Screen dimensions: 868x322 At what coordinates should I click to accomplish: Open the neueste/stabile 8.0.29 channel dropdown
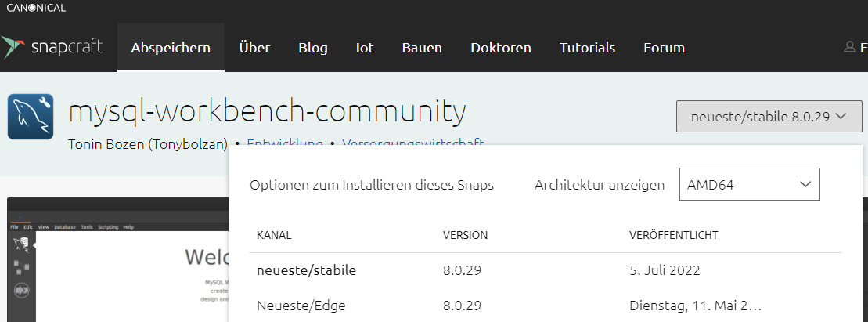769,117
